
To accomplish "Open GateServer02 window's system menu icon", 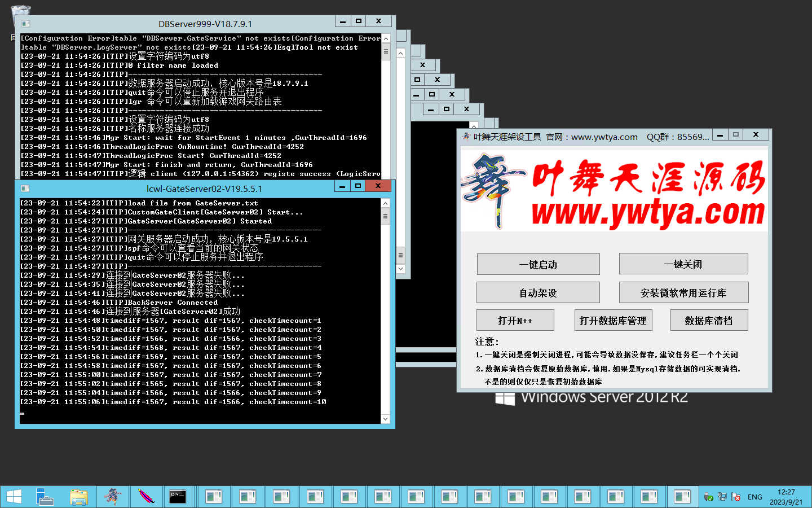I will (25, 189).
